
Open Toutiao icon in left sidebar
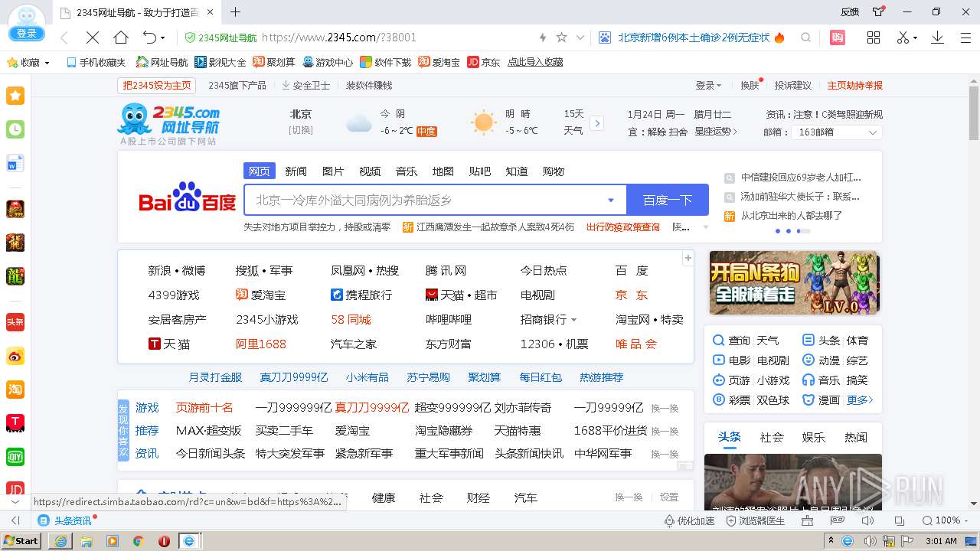tap(15, 322)
